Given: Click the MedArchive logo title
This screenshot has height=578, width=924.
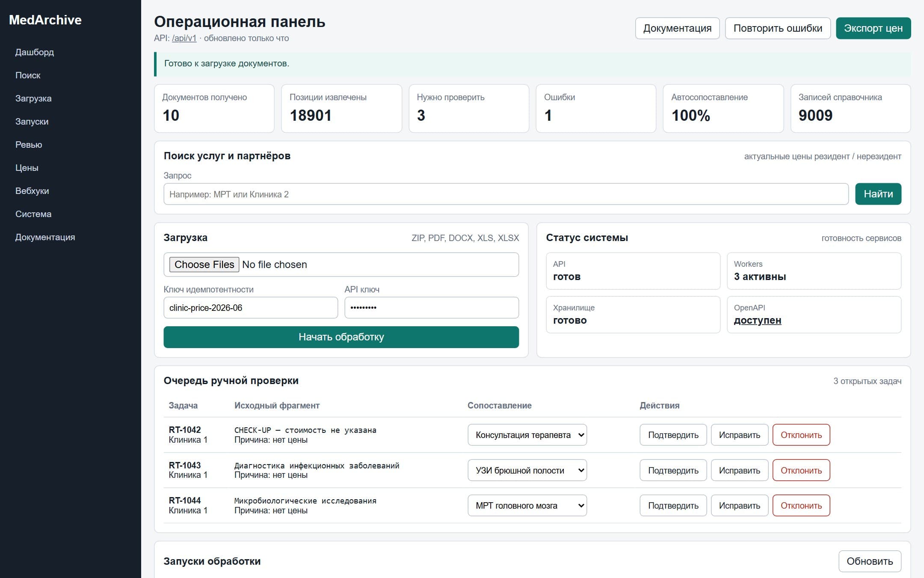Looking at the screenshot, I should click(x=45, y=20).
